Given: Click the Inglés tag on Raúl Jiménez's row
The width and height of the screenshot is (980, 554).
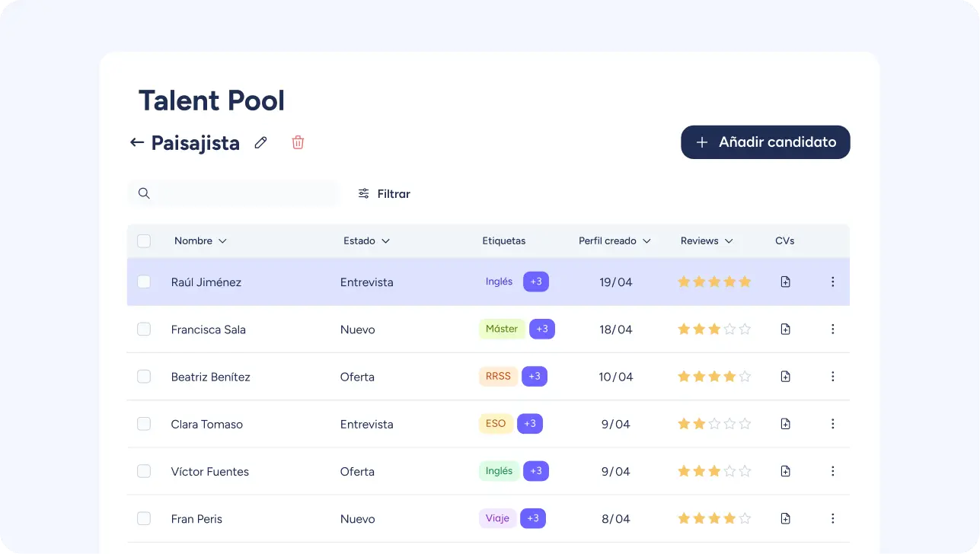Looking at the screenshot, I should pos(499,282).
